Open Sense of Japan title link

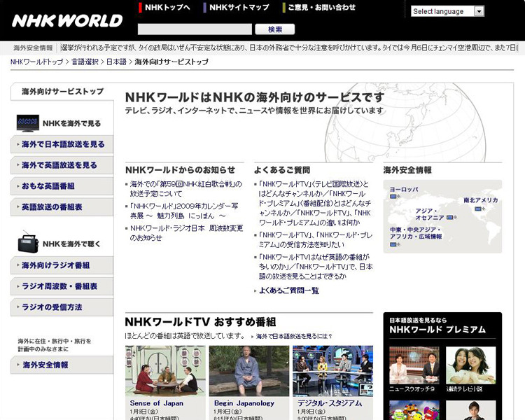tap(156, 403)
